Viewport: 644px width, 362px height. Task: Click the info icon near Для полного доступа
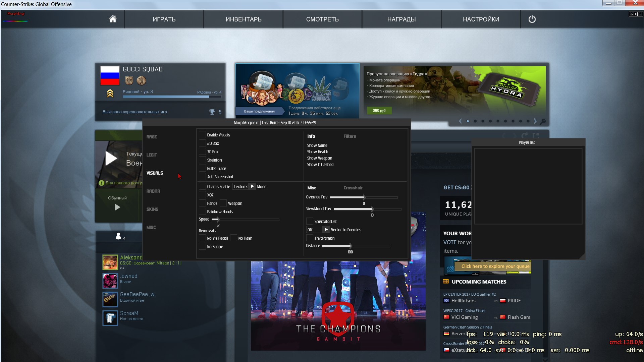pos(101,183)
